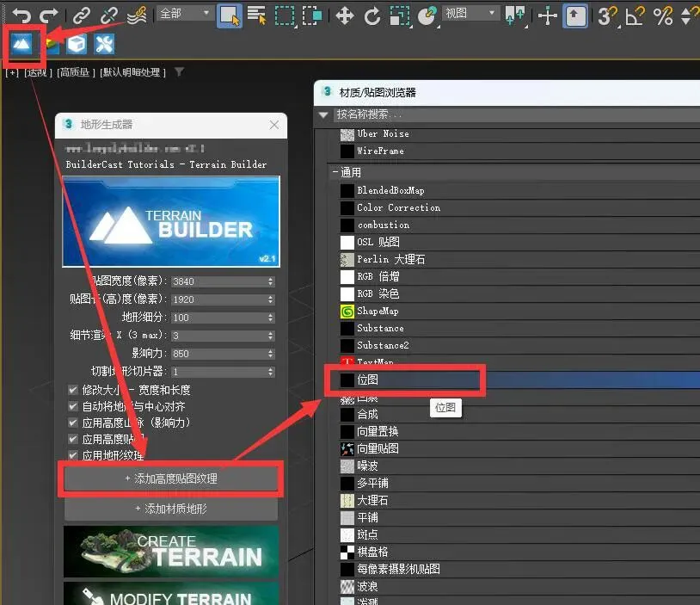
Task: Select the Link tool icon
Action: coord(81,15)
